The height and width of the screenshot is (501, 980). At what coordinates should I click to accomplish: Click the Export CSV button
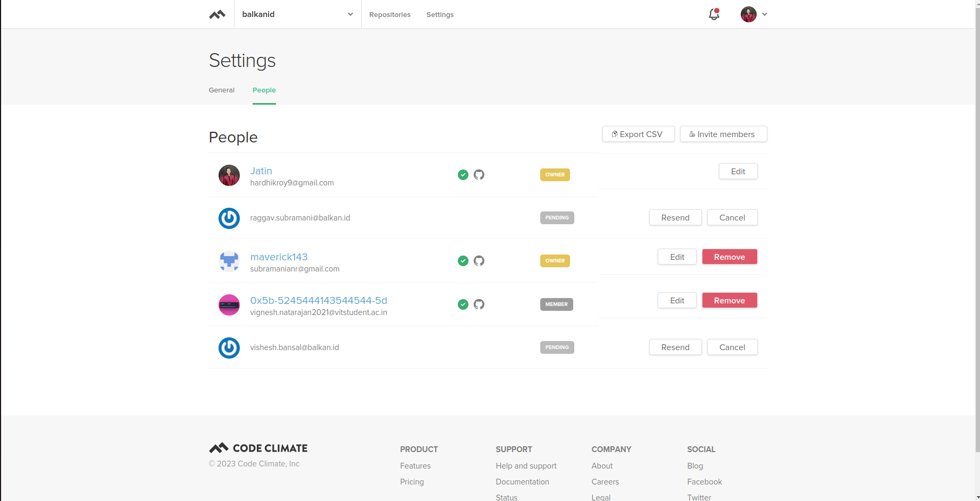point(638,134)
